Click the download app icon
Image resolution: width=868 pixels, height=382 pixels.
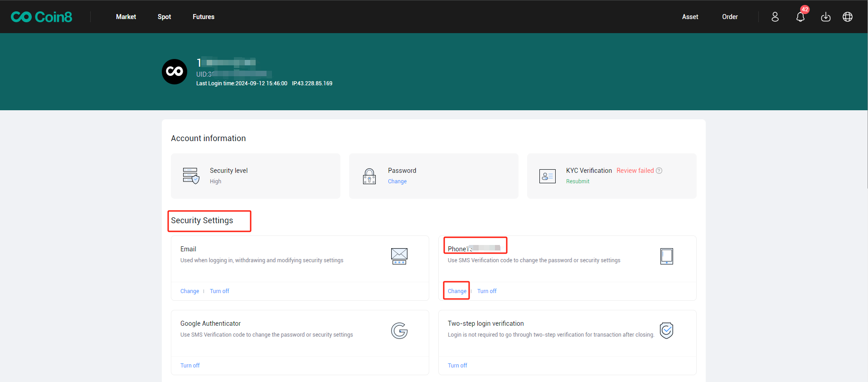pyautogui.click(x=826, y=17)
